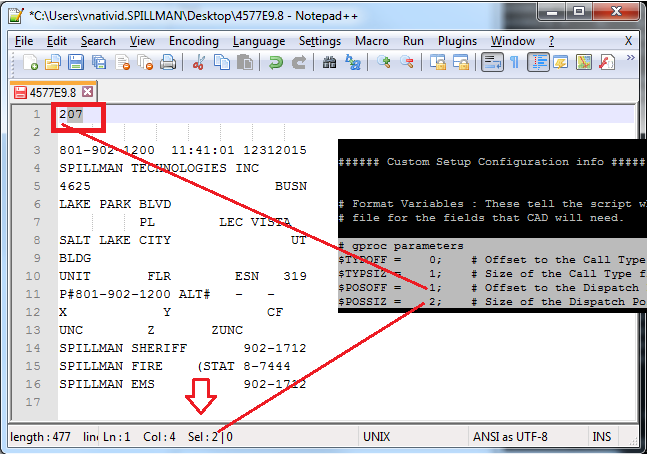Zoom in using the magnifier plus icon

click(x=384, y=63)
